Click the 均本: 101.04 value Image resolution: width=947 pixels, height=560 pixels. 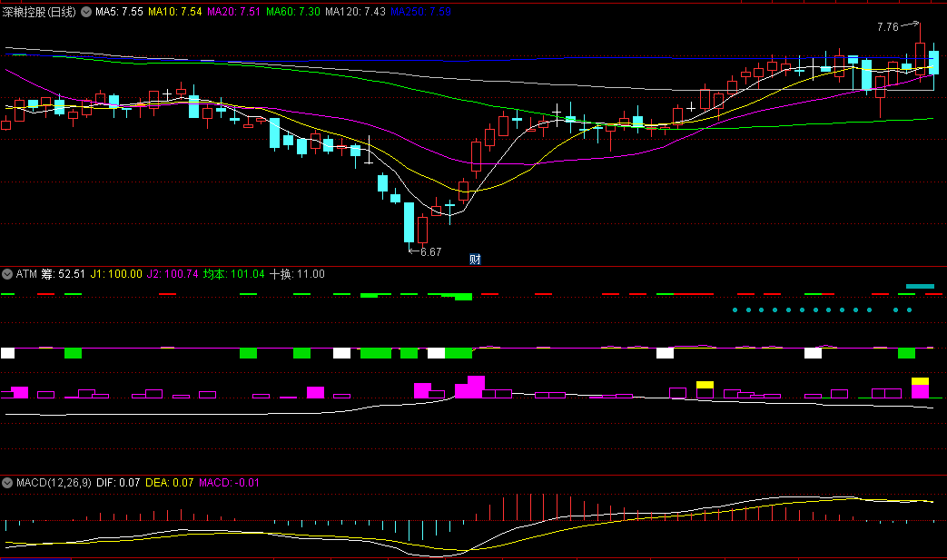coord(233,274)
